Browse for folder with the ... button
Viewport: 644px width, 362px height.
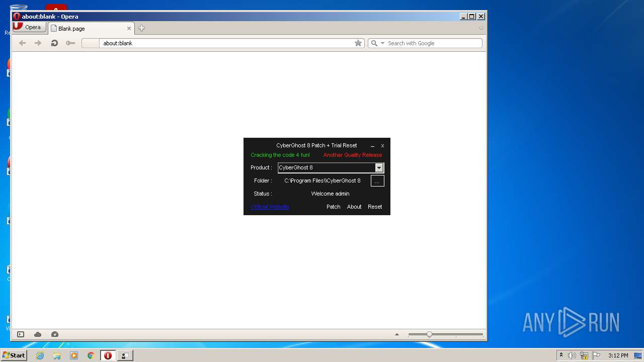point(377,181)
